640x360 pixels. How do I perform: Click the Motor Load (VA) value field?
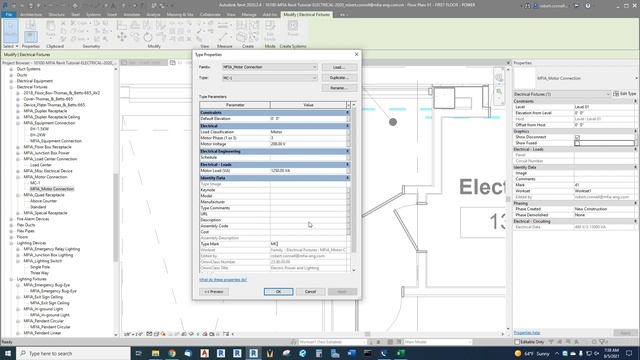click(x=308, y=171)
